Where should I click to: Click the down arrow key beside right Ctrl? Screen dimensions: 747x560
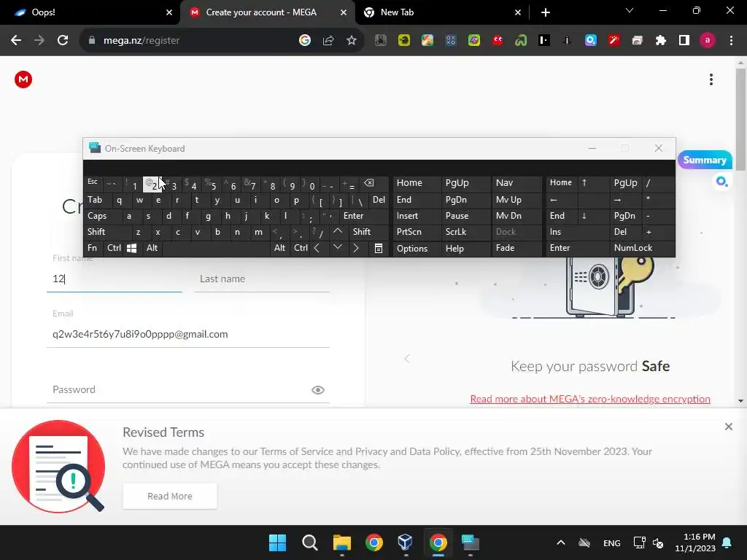pyautogui.click(x=337, y=247)
